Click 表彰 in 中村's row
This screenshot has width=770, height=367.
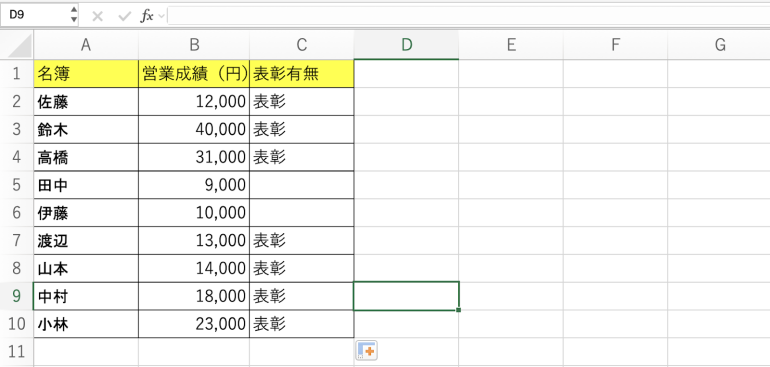coord(302,296)
